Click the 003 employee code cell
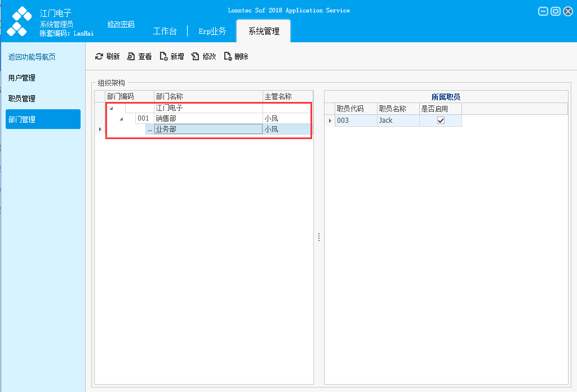This screenshot has width=577, height=392. click(x=356, y=121)
